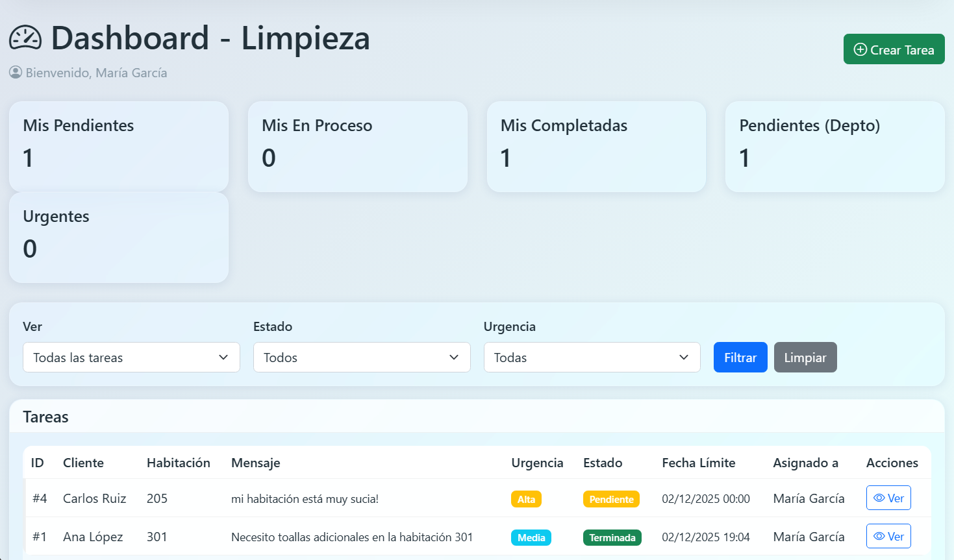Screen dimensions: 954x560
Task: Click the 'Terminada' status badge on task #1
Action: click(x=612, y=537)
